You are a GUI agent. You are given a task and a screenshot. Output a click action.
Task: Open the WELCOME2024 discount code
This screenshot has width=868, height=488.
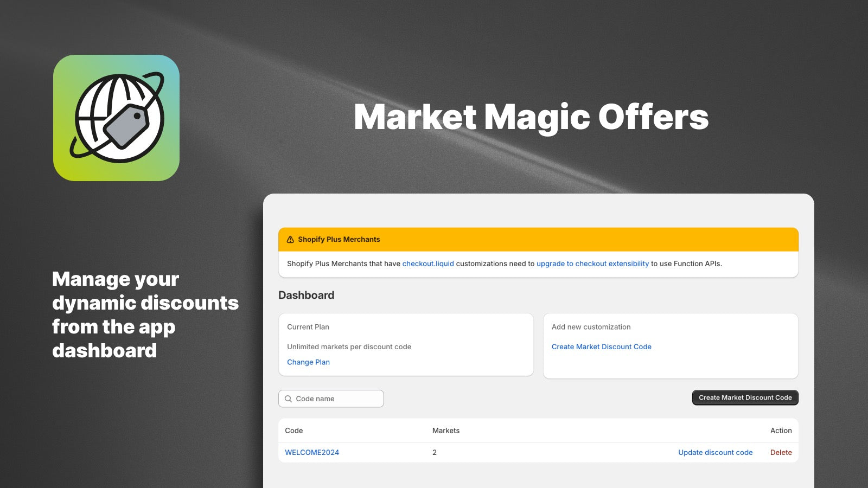point(312,452)
